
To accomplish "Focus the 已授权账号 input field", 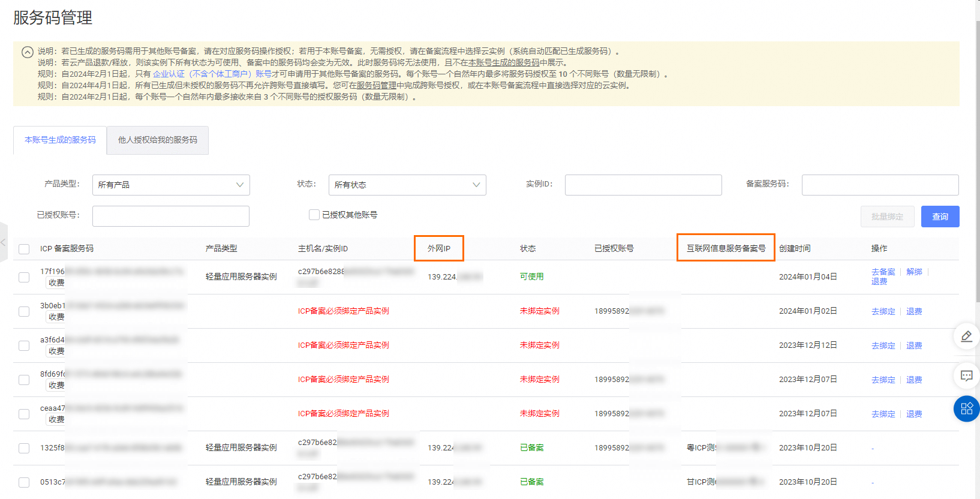I will [x=171, y=216].
